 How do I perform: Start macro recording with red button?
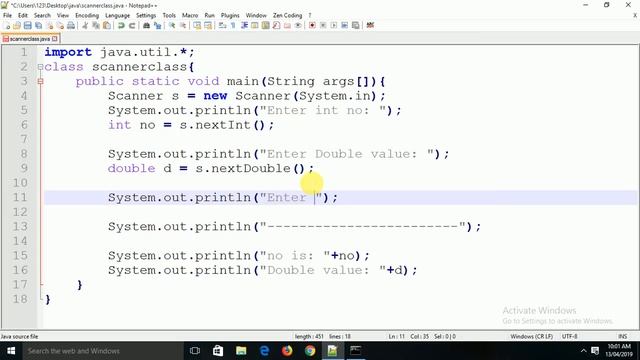tap(312, 25)
